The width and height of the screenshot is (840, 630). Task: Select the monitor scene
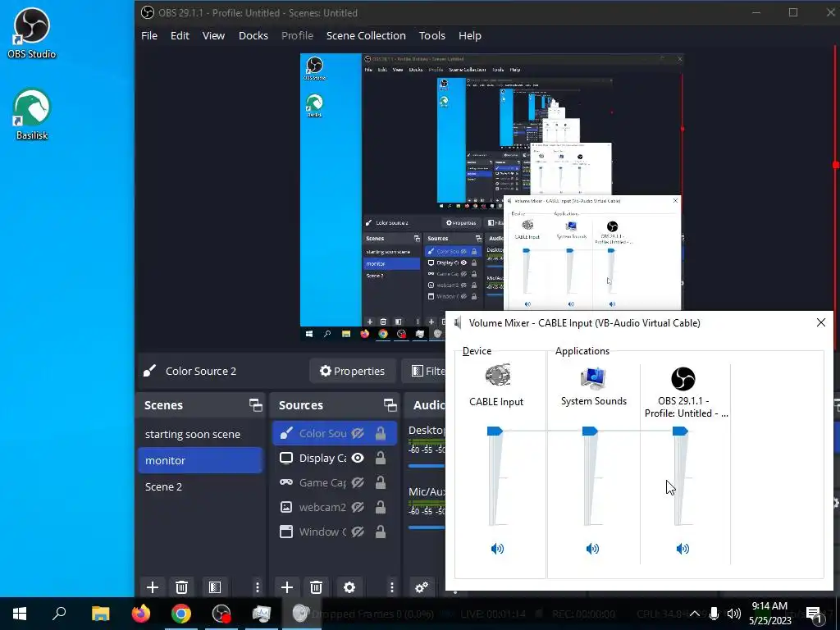pyautogui.click(x=200, y=460)
